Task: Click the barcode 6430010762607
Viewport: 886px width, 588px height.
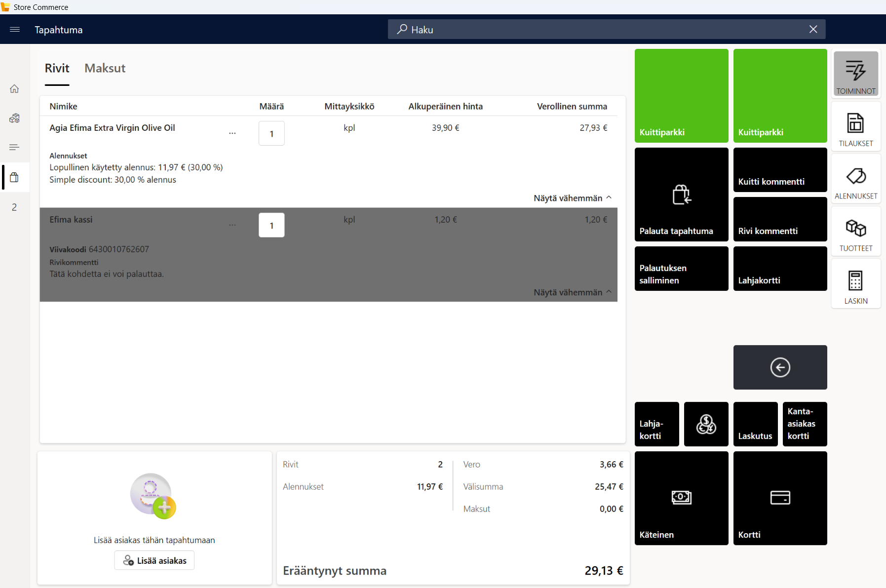Action: [119, 249]
